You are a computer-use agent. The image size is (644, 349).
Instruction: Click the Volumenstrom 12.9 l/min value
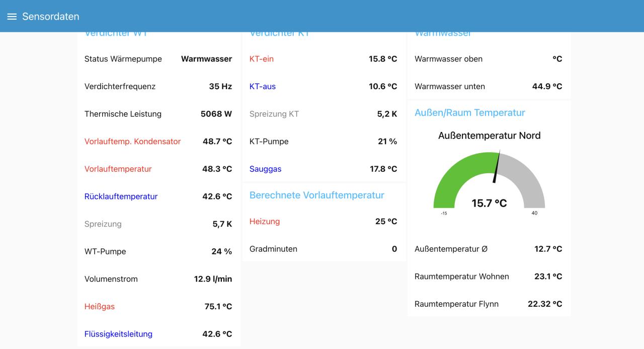213,279
